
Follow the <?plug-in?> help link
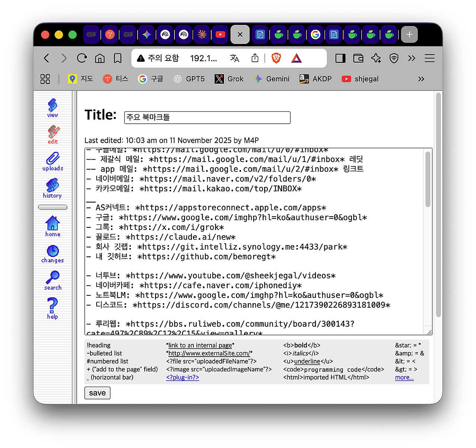183,377
